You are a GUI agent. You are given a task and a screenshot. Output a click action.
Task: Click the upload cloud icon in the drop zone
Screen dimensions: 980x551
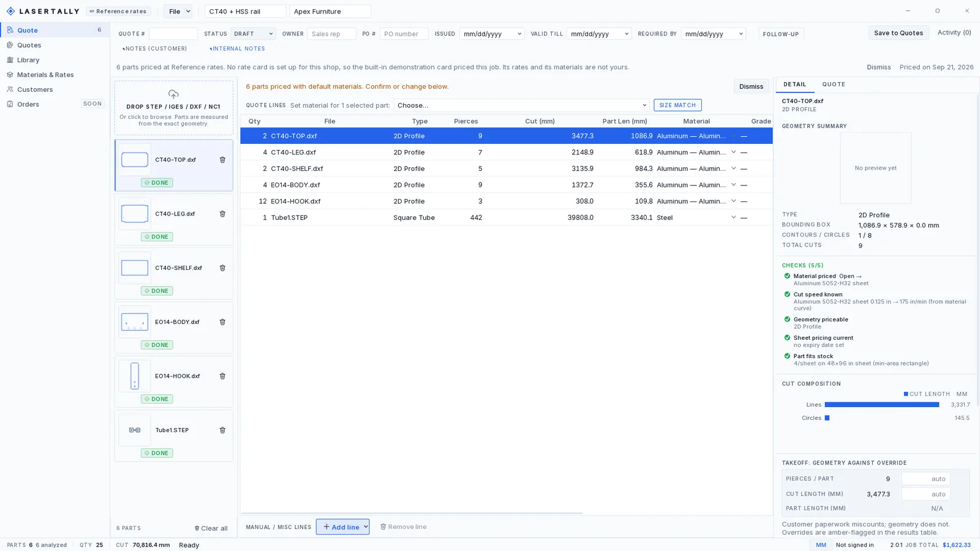tap(173, 94)
